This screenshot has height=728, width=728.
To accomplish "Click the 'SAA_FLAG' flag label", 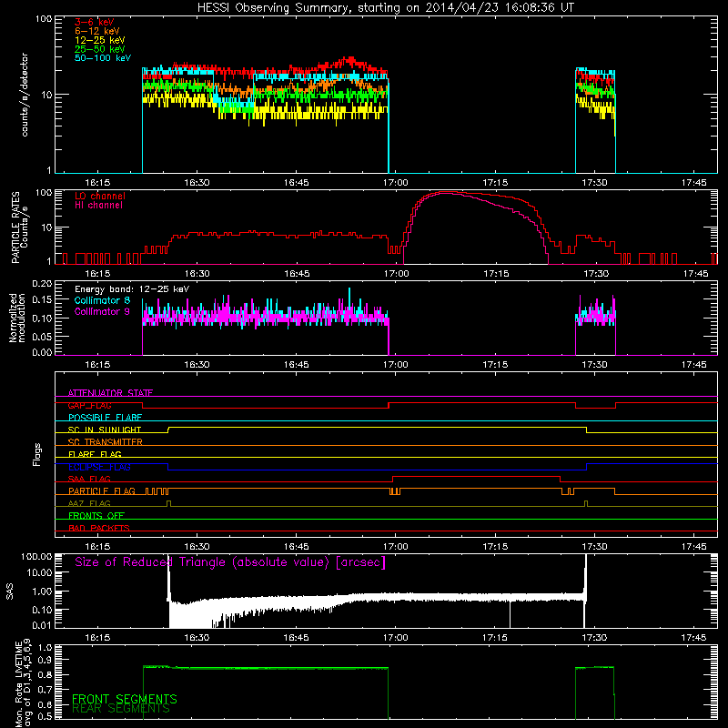I will pos(89,479).
